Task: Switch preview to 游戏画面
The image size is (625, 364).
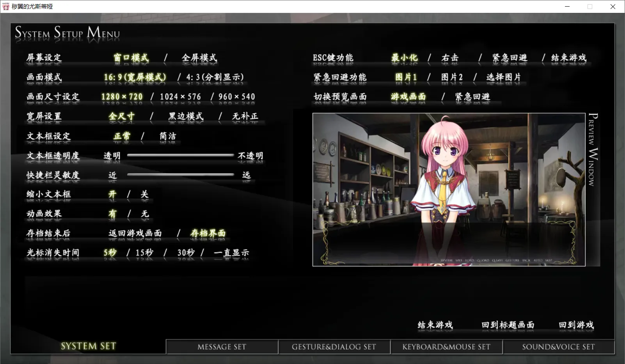Action: 408,97
